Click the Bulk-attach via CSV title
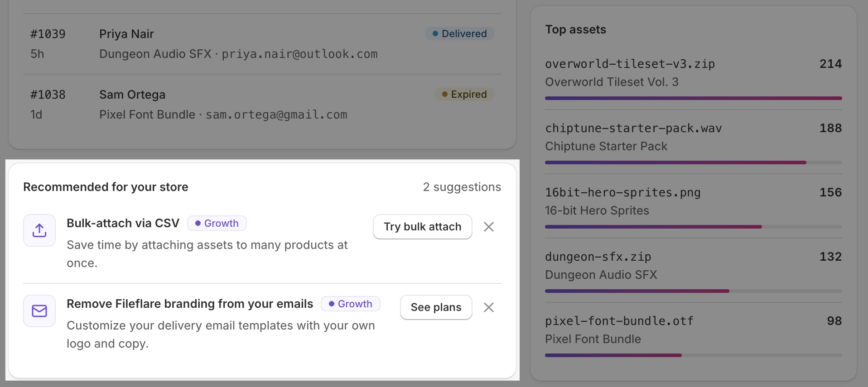Screen dimensions: 868x387 [123, 223]
